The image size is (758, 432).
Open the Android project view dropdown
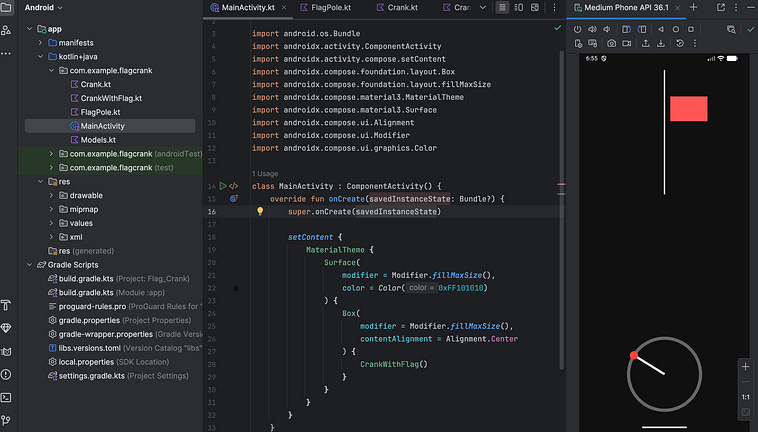coord(44,7)
